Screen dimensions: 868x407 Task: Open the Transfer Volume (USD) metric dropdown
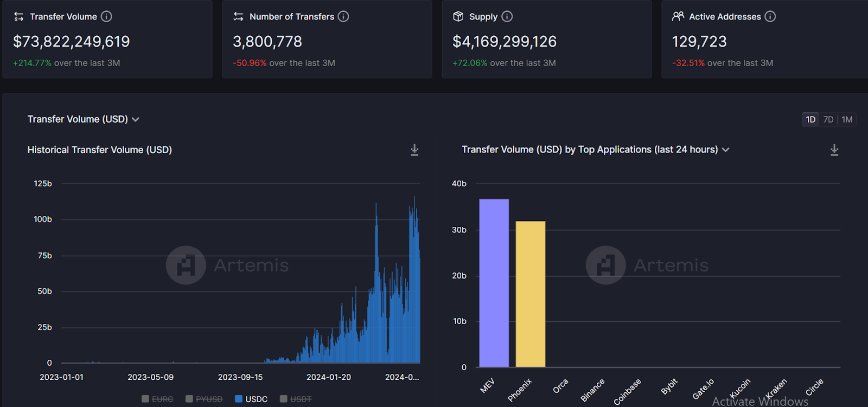tap(84, 119)
